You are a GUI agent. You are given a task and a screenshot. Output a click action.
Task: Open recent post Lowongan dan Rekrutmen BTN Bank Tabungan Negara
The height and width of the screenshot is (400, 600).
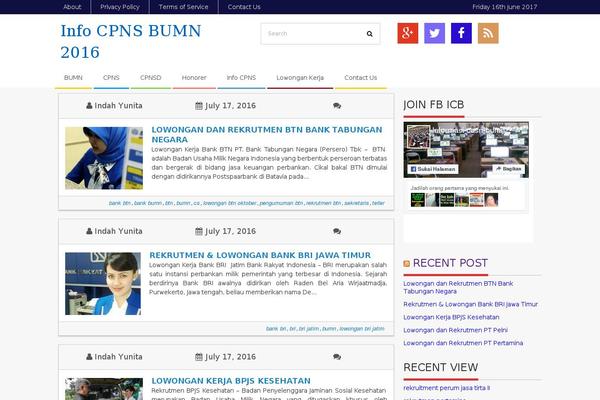[458, 287]
